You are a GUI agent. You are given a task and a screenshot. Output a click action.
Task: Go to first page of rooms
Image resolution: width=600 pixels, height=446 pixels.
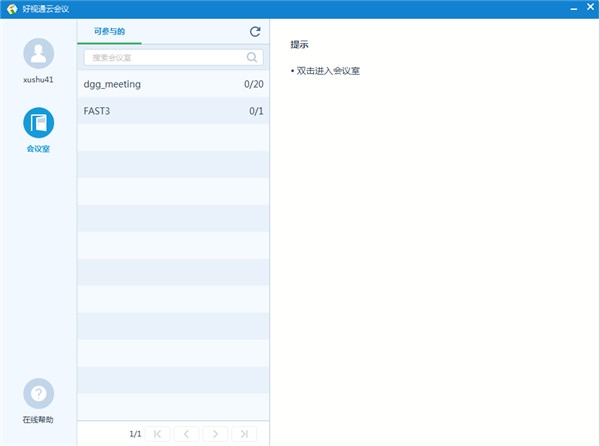click(158, 434)
